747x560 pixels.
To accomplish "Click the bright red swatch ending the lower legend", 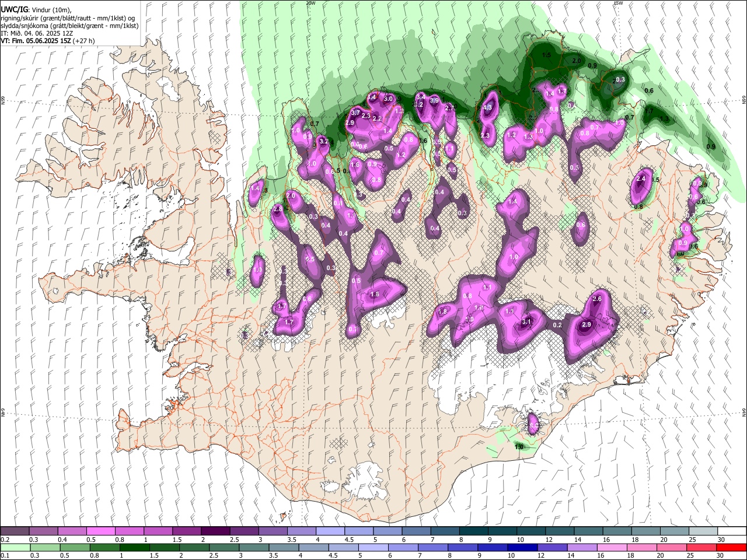I will pyautogui.click(x=732, y=548).
